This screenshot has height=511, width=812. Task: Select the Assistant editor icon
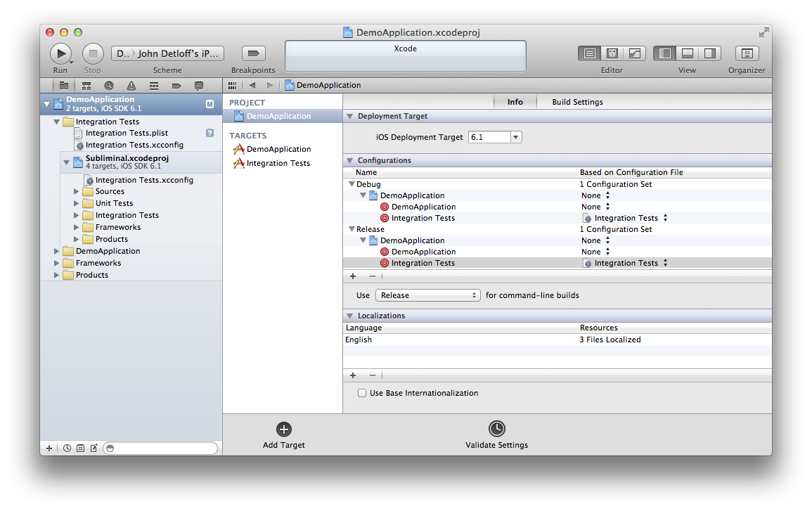[x=612, y=53]
